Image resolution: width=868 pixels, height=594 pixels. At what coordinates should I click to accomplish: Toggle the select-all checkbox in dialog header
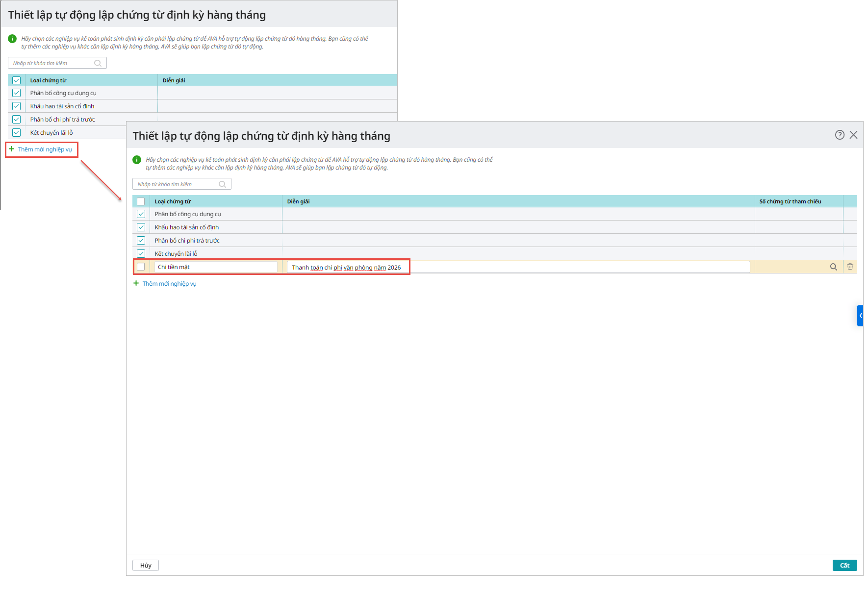pyautogui.click(x=141, y=201)
